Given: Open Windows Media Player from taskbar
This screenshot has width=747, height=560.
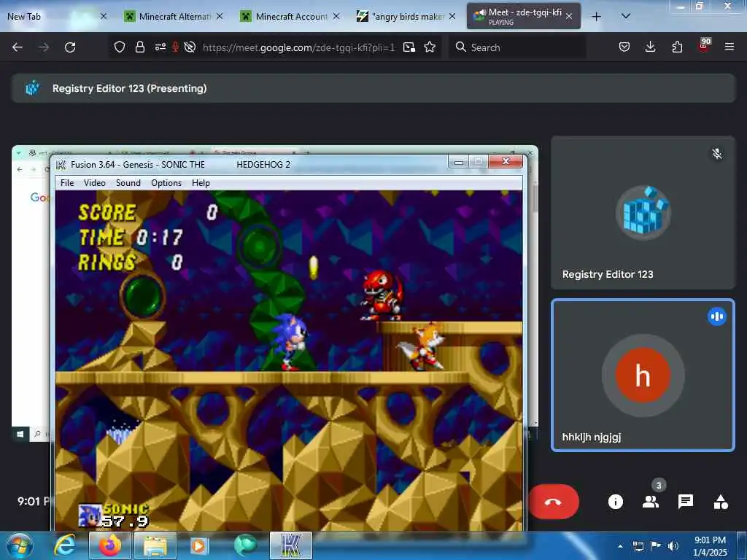Looking at the screenshot, I should point(200,545).
